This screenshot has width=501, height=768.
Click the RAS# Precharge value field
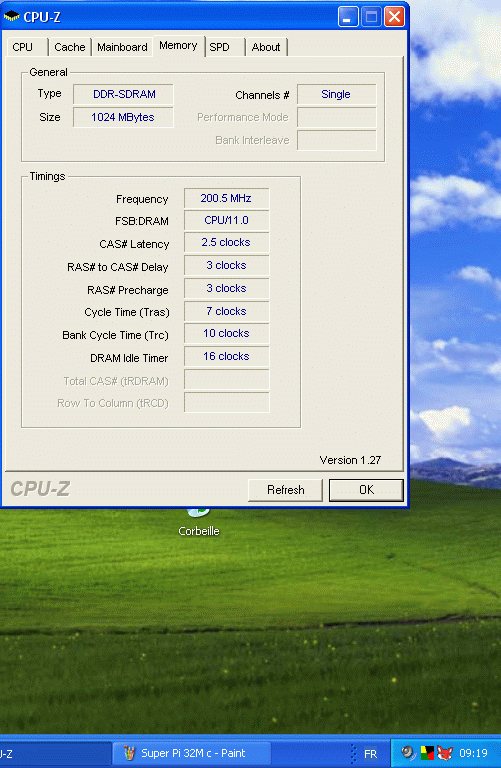[x=226, y=288]
